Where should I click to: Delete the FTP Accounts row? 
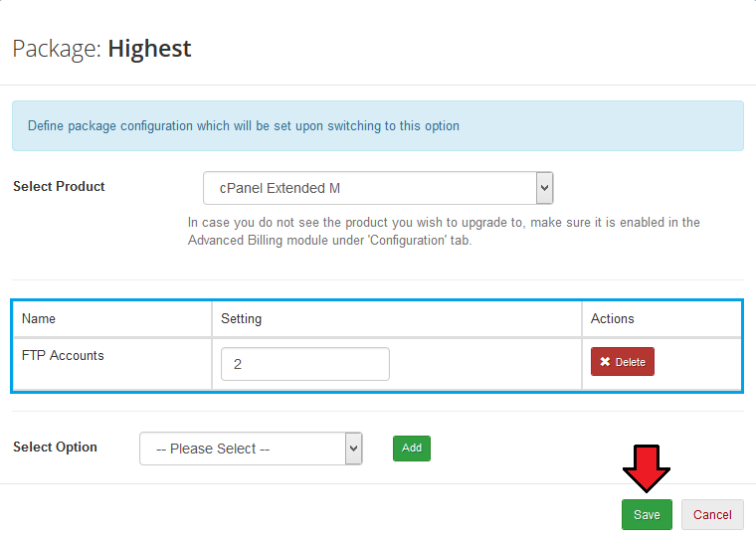[x=623, y=362]
